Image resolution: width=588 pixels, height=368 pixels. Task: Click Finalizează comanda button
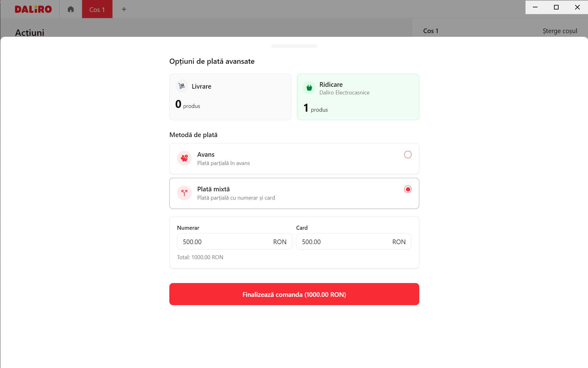[294, 294]
